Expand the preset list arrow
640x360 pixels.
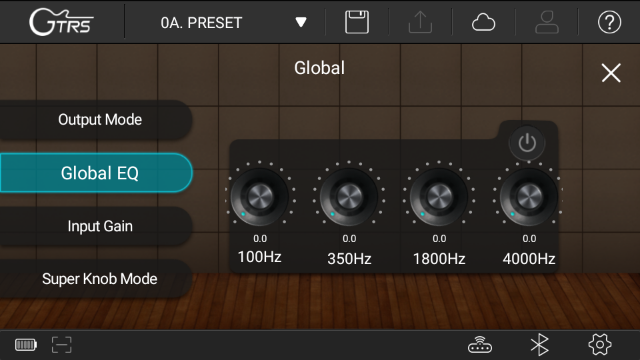pos(301,22)
